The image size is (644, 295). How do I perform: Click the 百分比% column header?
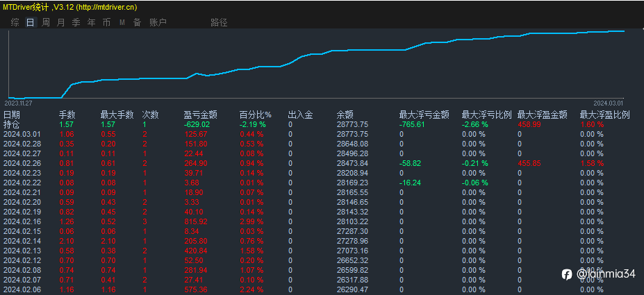point(256,115)
